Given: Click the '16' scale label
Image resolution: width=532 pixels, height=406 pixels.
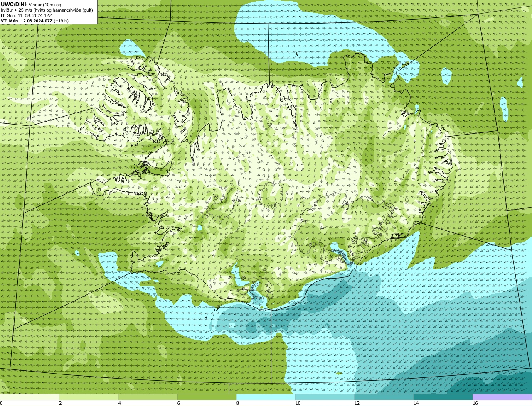Looking at the screenshot, I should tap(475, 403).
